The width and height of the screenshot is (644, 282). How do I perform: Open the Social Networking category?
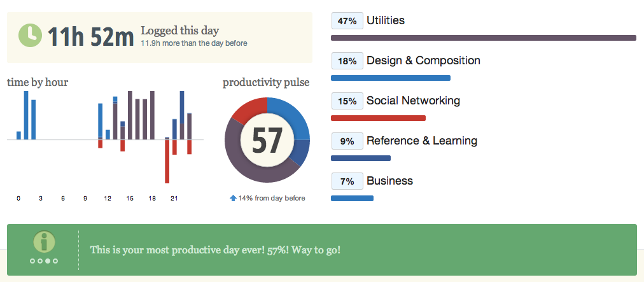point(413,101)
